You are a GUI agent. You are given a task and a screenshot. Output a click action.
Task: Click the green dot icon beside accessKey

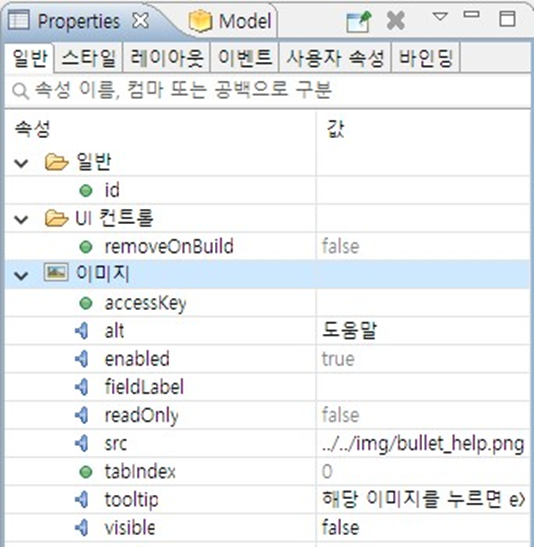(86, 303)
